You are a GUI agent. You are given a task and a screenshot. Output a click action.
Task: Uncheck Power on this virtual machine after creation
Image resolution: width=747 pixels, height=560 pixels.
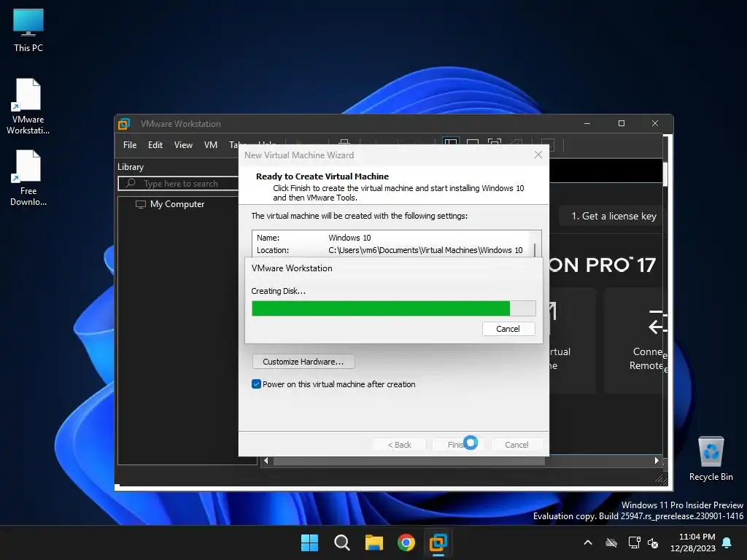(256, 384)
